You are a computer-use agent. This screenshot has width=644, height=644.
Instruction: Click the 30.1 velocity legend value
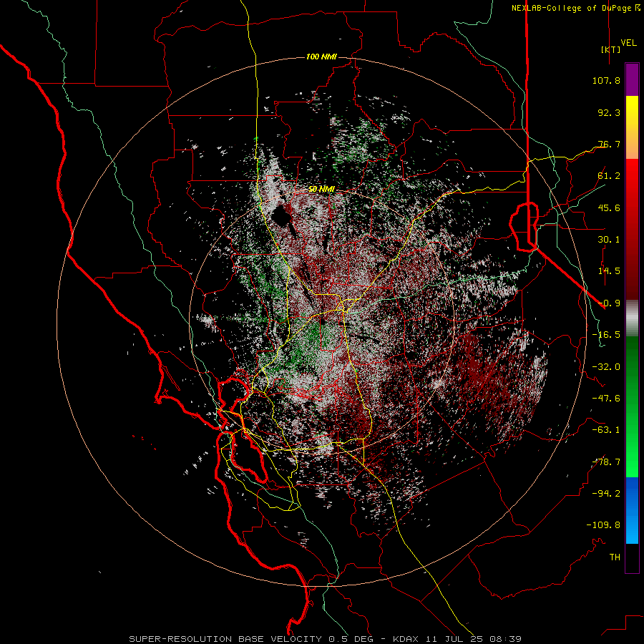609,240
